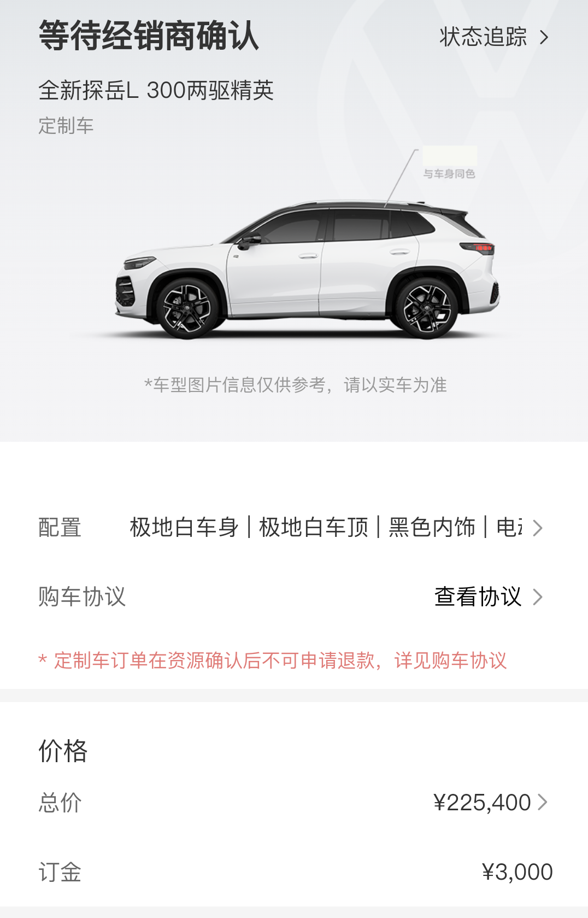Screen dimensions: 588x918
Task: Select the roof color swatch above 与车身同色
Action: pyautogui.click(x=449, y=155)
